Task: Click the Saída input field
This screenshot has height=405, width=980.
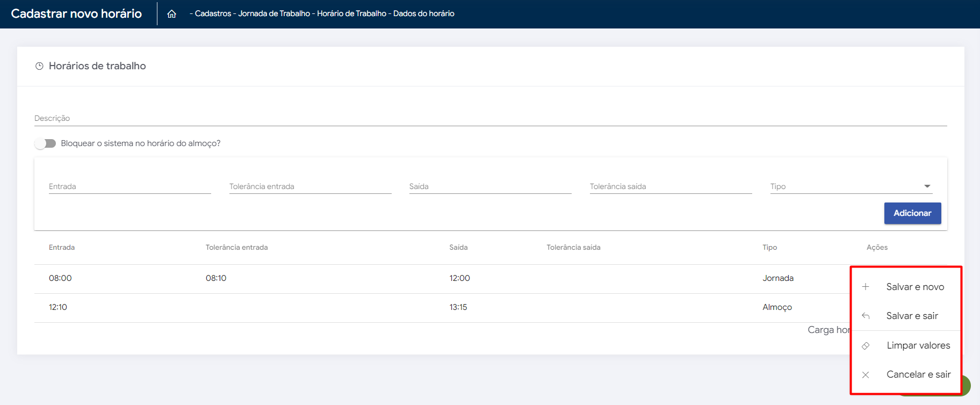Action: pyautogui.click(x=490, y=186)
